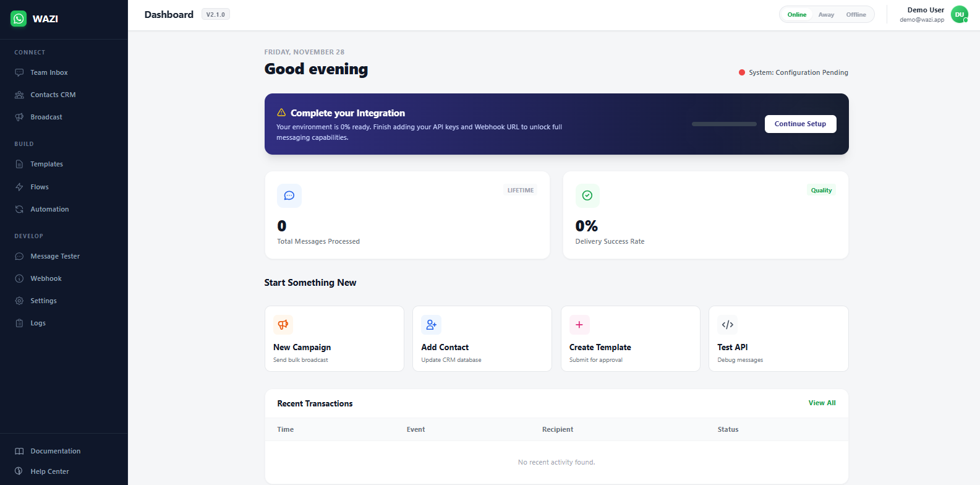This screenshot has width=980, height=485.
Task: Click the DU user avatar
Action: [x=960, y=14]
